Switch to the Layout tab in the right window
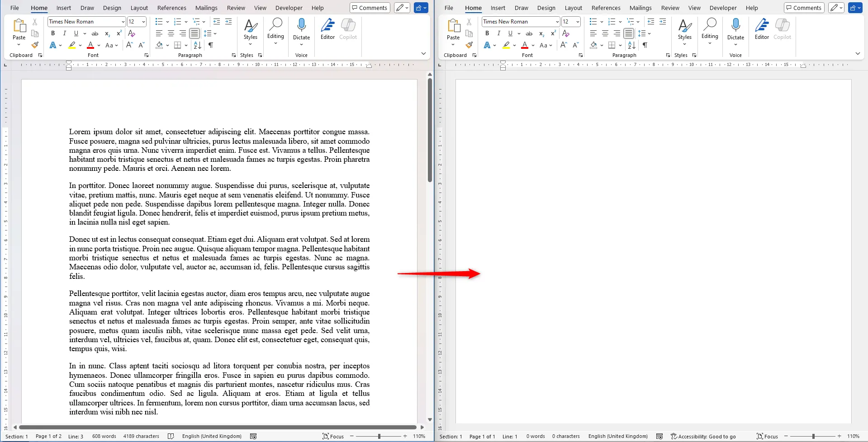The height and width of the screenshot is (442, 868). 573,8
